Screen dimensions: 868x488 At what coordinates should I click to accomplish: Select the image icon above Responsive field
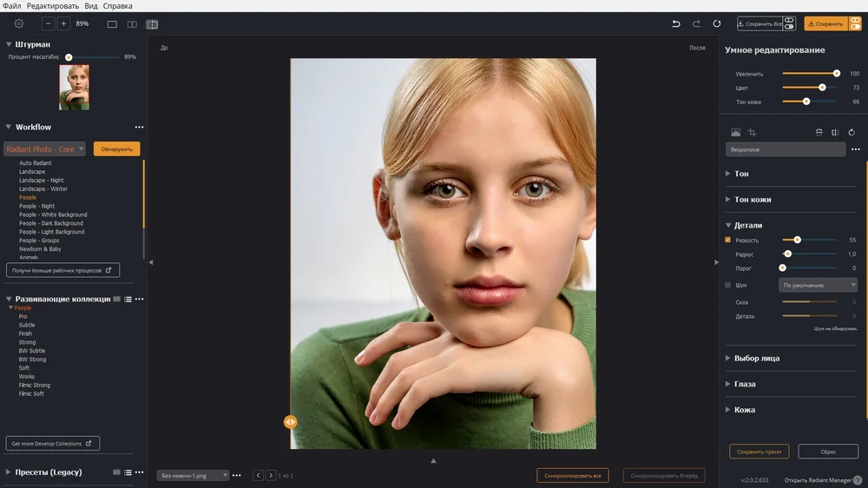point(736,132)
